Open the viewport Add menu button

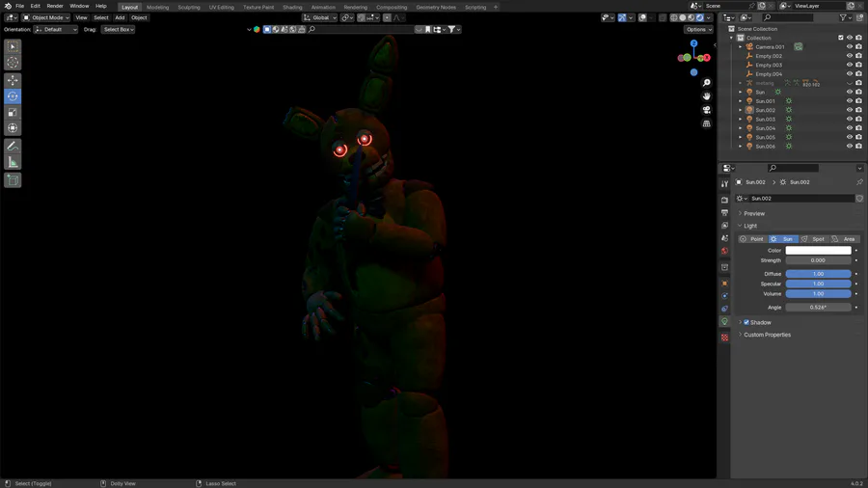(x=120, y=17)
